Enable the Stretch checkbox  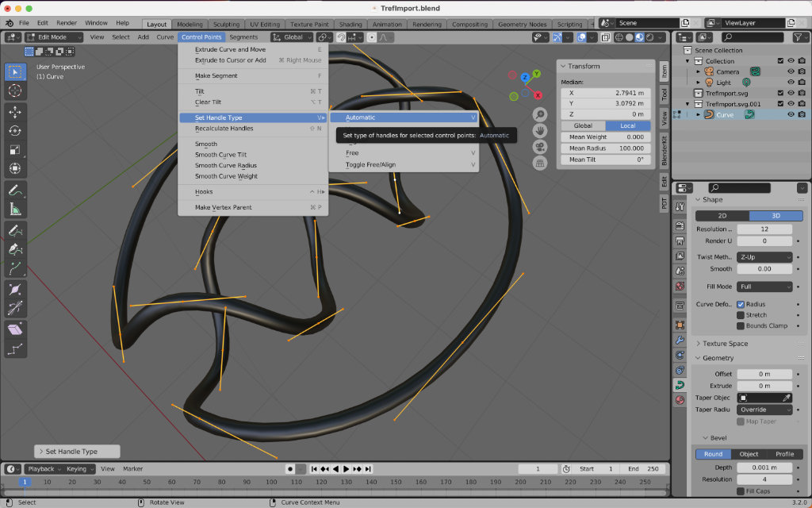click(741, 315)
